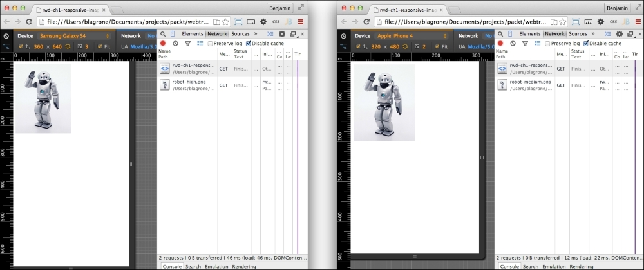This screenshot has height=270, width=644.
Task: Open the Samsung Galaxy S4 device dropdown
Action: 74,36
